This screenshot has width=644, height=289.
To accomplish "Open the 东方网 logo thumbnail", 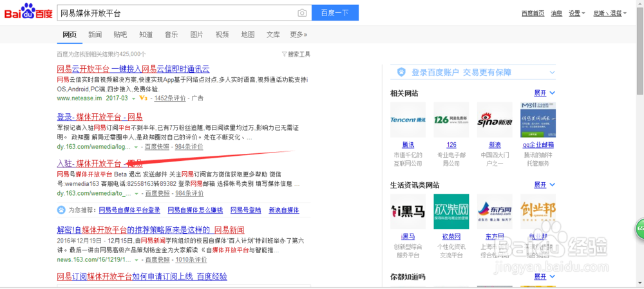I will (x=495, y=211).
